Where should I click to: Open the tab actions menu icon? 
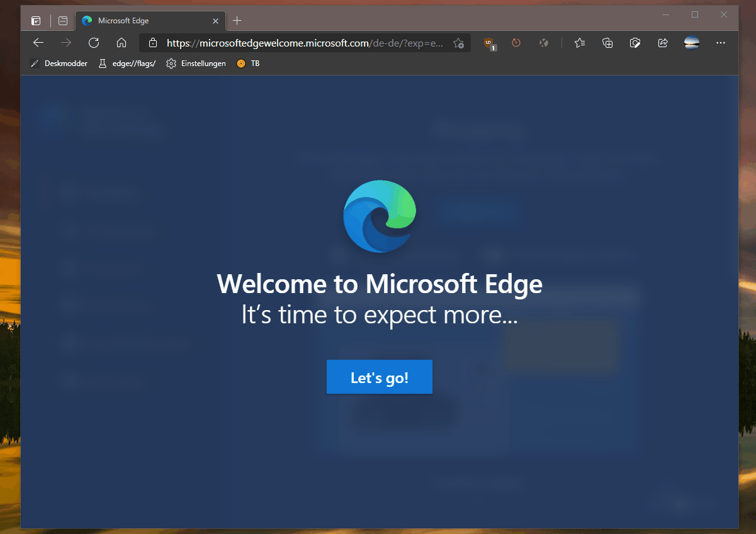coord(37,21)
